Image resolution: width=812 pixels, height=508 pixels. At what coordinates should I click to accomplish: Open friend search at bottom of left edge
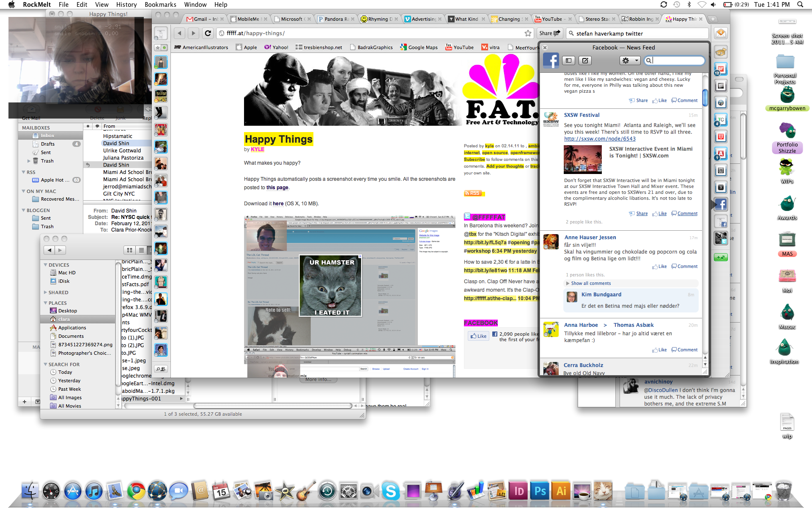[161, 369]
